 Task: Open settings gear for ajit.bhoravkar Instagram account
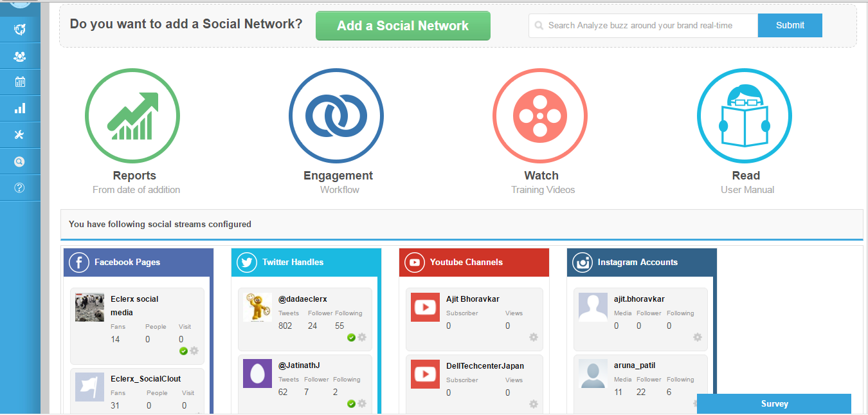698,337
